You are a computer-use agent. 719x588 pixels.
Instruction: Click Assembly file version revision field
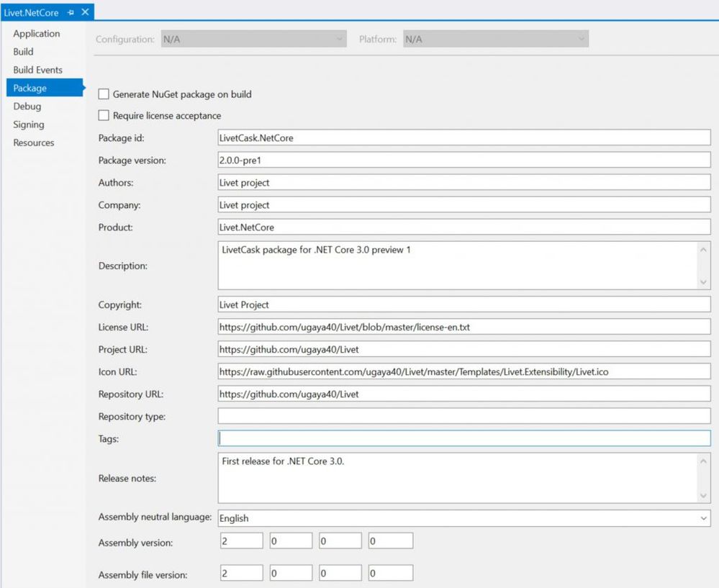click(391, 573)
